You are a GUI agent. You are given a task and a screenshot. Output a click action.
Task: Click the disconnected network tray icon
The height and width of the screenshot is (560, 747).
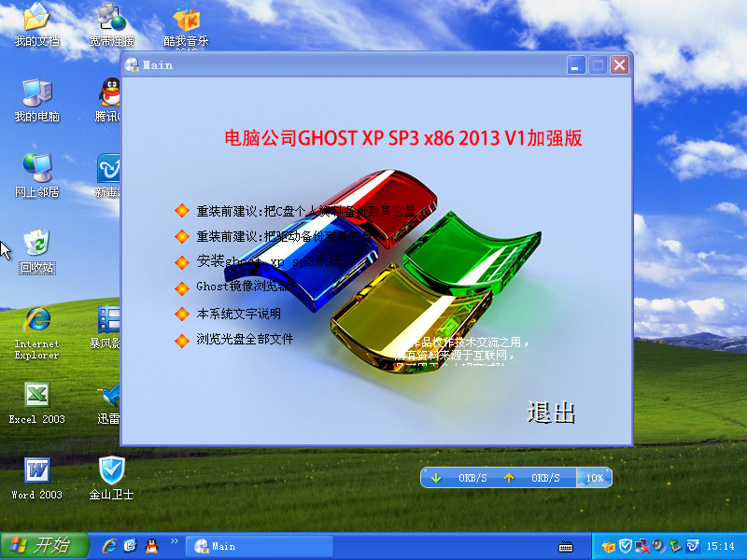pyautogui.click(x=642, y=546)
